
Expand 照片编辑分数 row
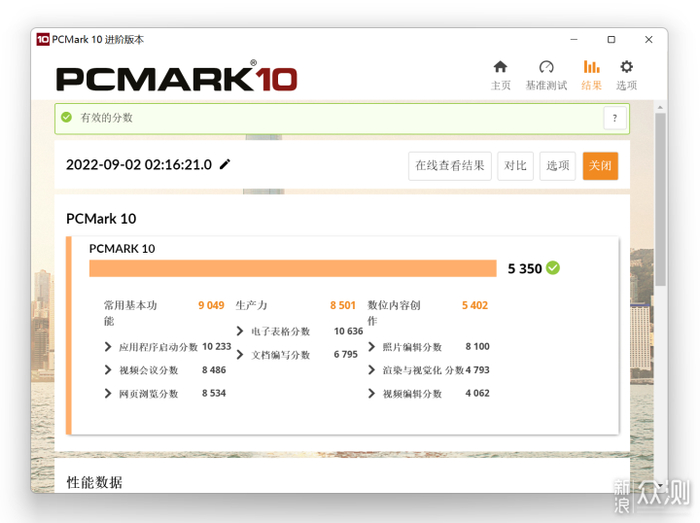click(371, 347)
